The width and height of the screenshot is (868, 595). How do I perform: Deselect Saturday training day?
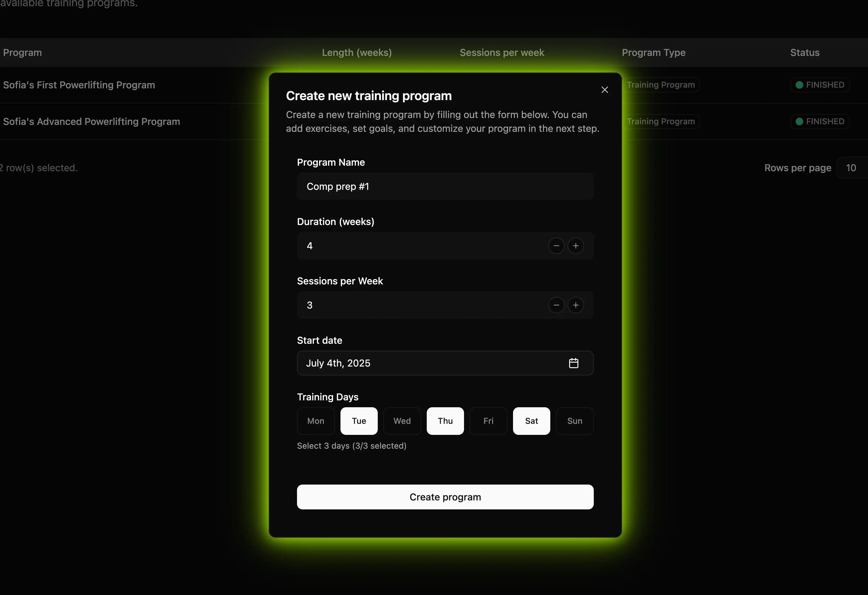531,421
